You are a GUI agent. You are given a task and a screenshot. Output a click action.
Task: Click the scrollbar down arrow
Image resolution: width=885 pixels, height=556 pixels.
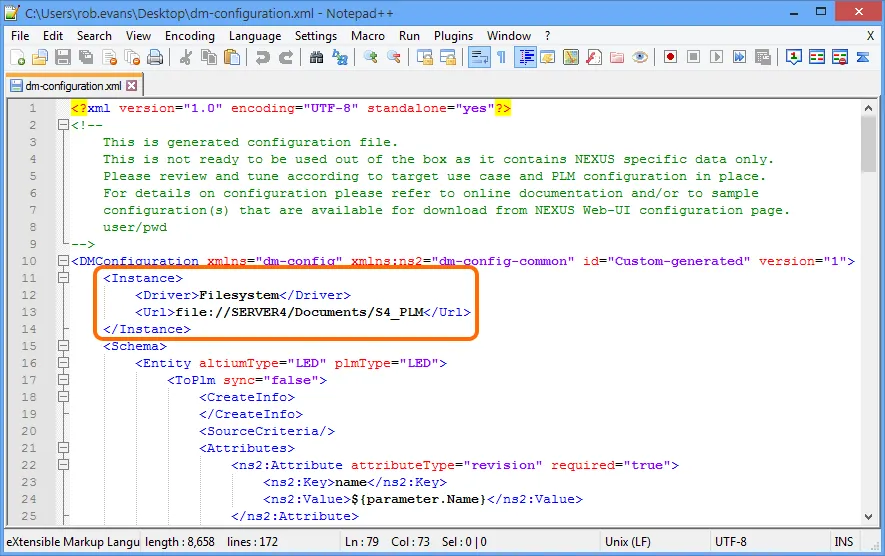[x=868, y=516]
